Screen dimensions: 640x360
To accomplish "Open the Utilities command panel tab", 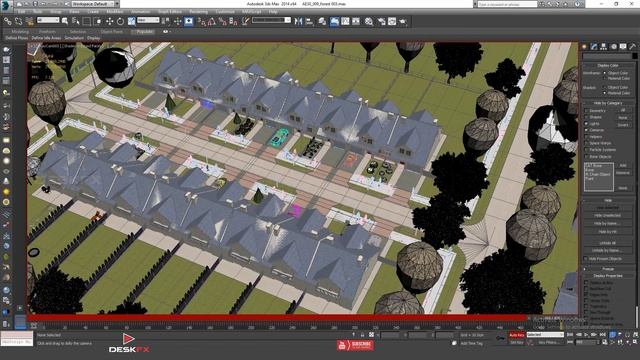I will click(x=633, y=47).
